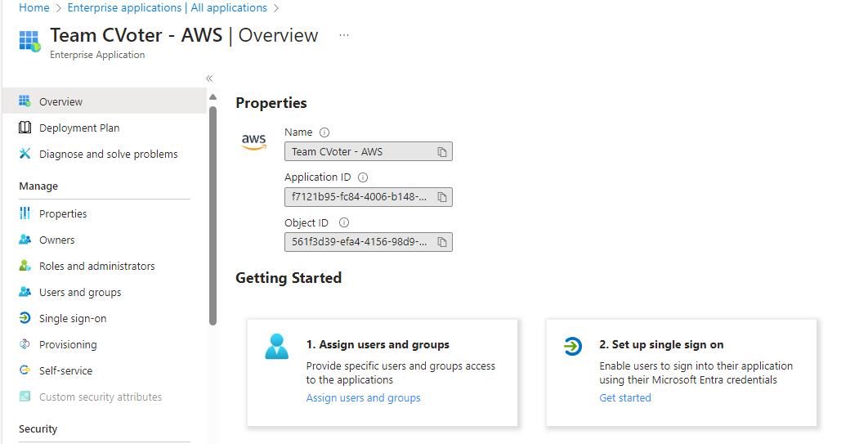Collapse the sidebar with the double chevron
This screenshot has width=868, height=444.
pyautogui.click(x=209, y=78)
